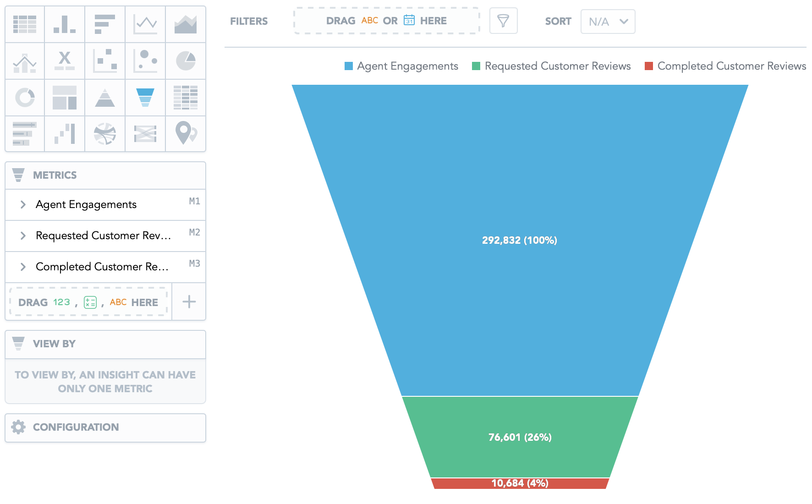Pick the pie chart visualization
The image size is (812, 504).
pos(186,61)
